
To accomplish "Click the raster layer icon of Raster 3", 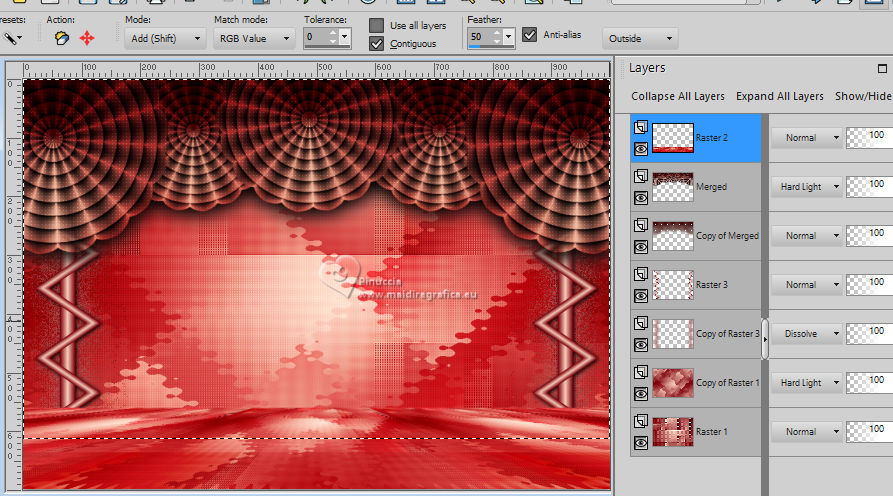I will pyautogui.click(x=641, y=274).
